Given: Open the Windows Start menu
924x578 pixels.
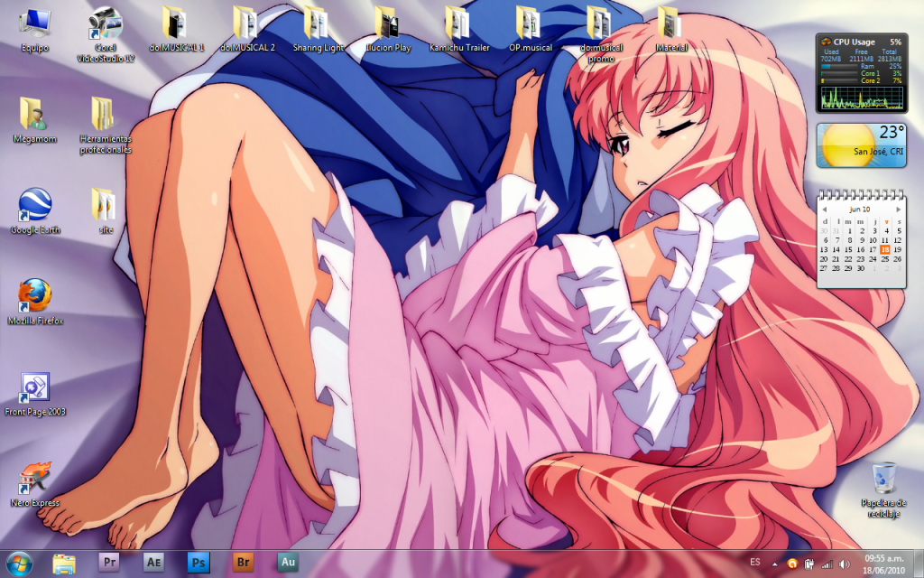Looking at the screenshot, I should (x=19, y=564).
